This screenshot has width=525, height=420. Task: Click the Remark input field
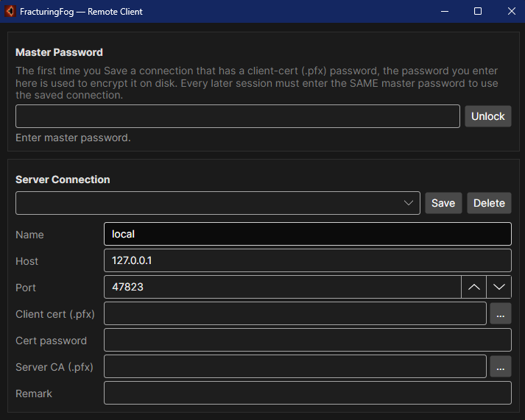(x=307, y=393)
